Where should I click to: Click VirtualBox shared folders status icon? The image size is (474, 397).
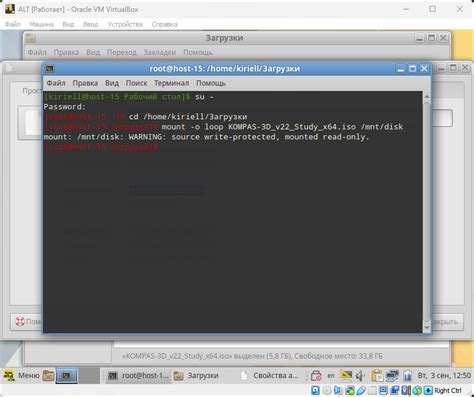(x=372, y=390)
